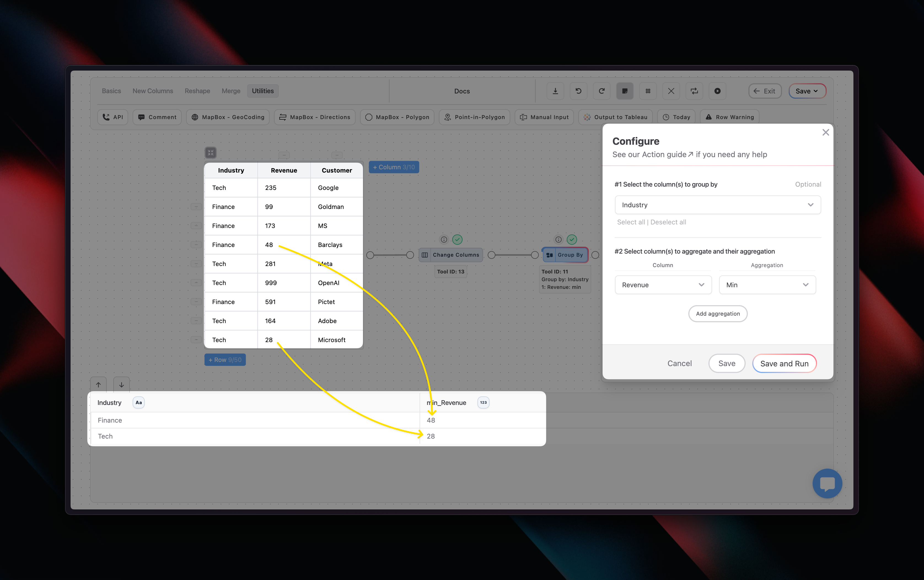Open the Merge tab

[x=231, y=91]
